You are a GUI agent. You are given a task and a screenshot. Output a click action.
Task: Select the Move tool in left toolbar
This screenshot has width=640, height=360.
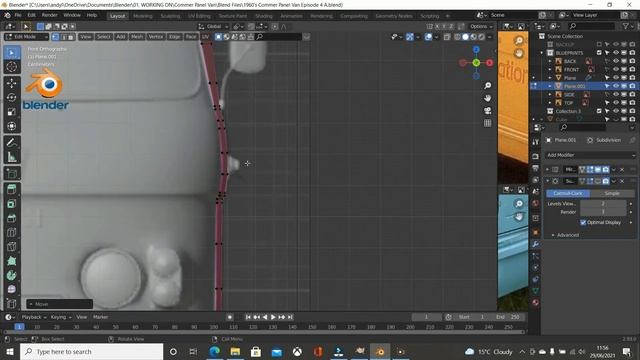(x=12, y=83)
